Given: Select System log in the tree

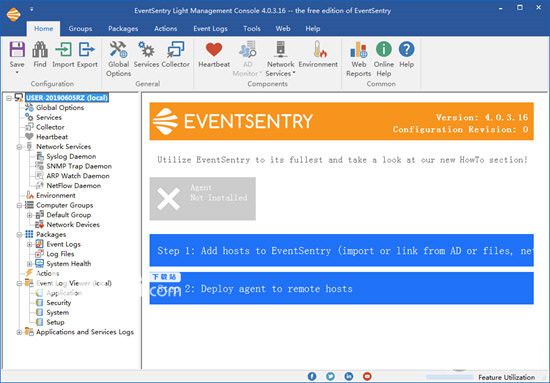Looking at the screenshot, I should pos(58,313).
